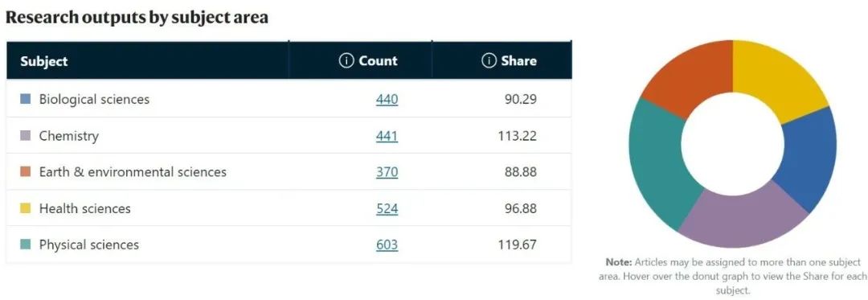Click the info icon beside Share header

(489, 61)
